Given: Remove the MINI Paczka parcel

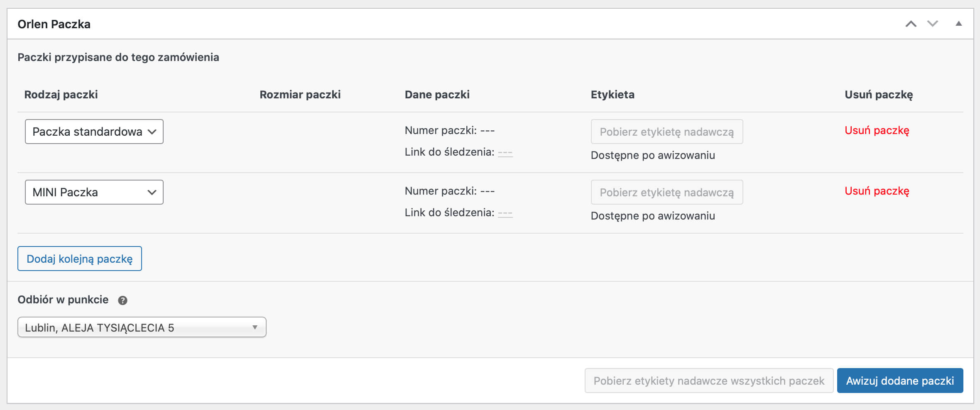Looking at the screenshot, I should click(x=877, y=191).
